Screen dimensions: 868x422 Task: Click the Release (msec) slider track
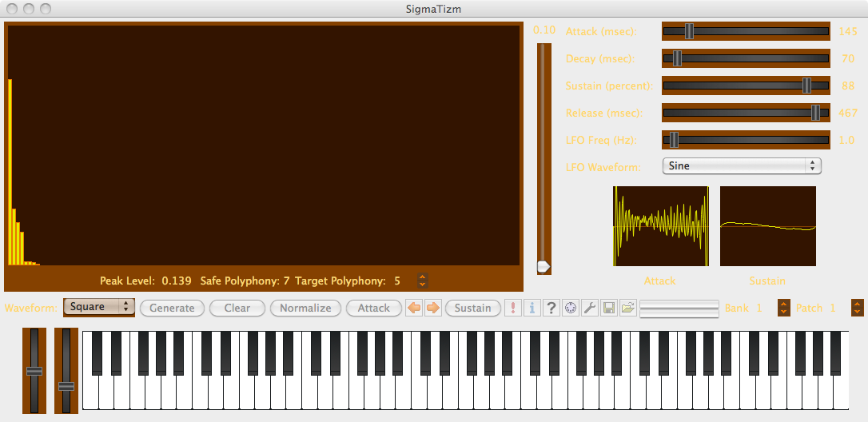(x=746, y=113)
